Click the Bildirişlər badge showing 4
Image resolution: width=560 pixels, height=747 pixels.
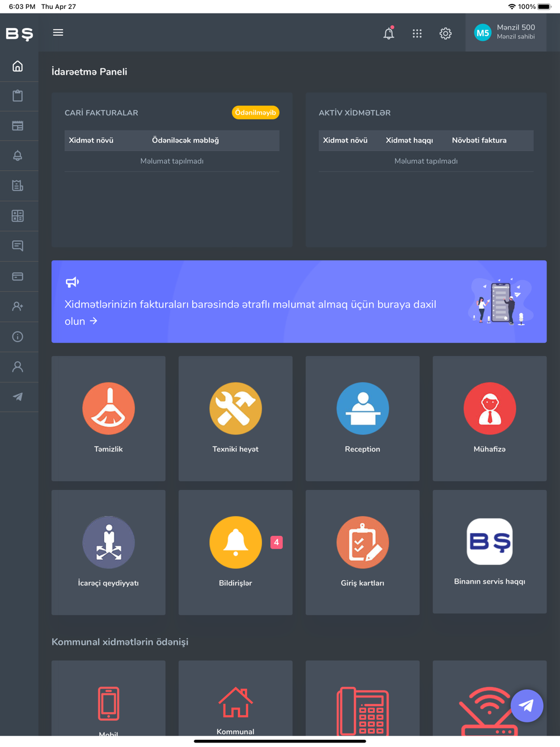(277, 542)
